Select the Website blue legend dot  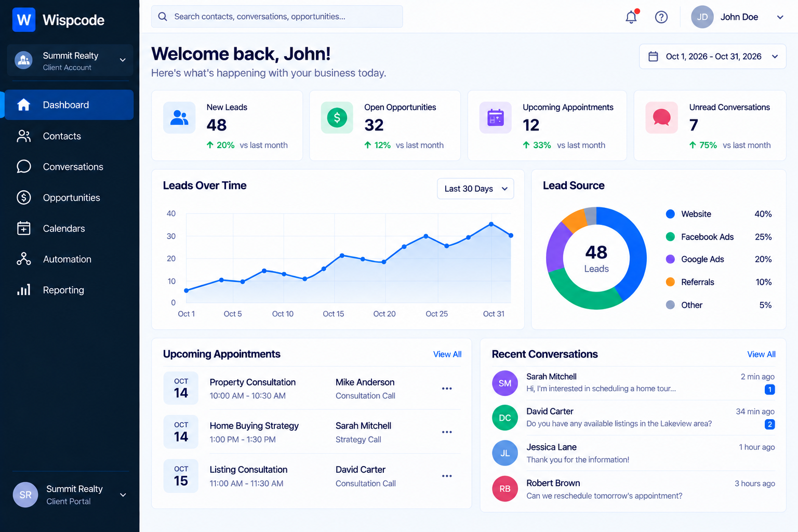click(670, 214)
